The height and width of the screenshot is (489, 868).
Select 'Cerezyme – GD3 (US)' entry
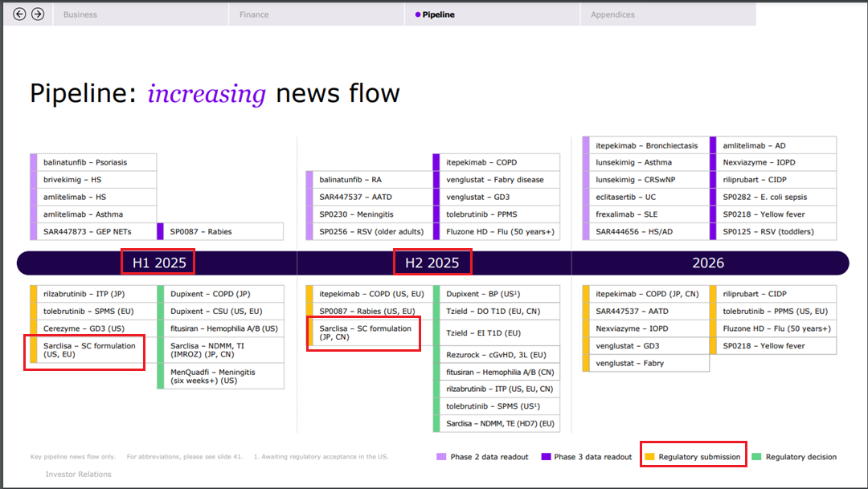click(x=93, y=328)
